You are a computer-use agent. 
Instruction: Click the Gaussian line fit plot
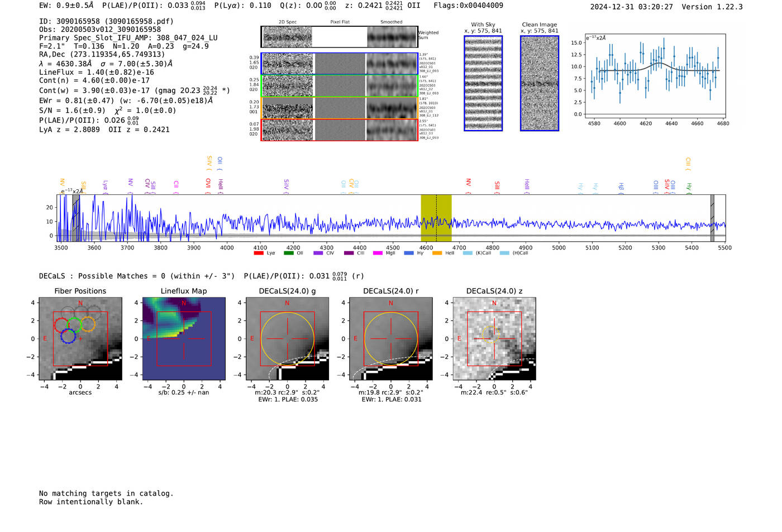click(655, 75)
